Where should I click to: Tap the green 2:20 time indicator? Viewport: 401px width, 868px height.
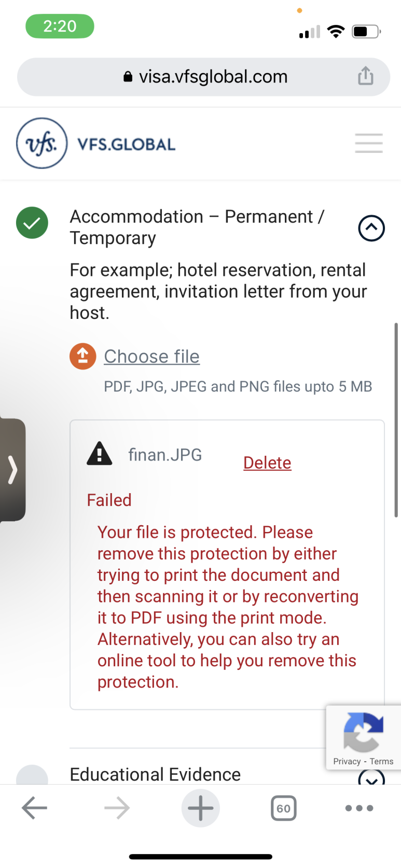(60, 26)
